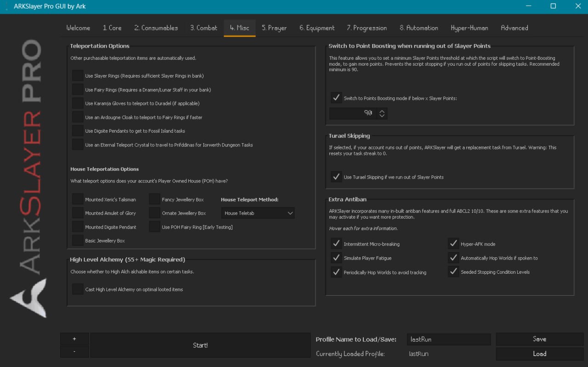Click the Slayer Points threshold value field
This screenshot has height=367, width=588.
[353, 113]
